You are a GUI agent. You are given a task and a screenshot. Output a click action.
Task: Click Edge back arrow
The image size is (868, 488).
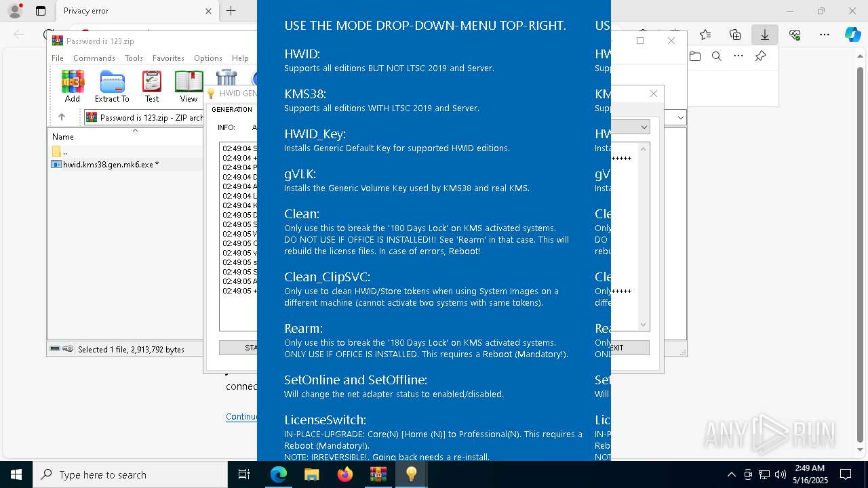point(19,35)
